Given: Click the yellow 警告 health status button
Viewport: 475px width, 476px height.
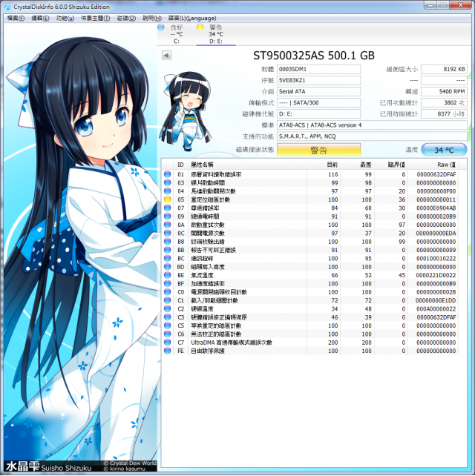Looking at the screenshot, I should (319, 150).
